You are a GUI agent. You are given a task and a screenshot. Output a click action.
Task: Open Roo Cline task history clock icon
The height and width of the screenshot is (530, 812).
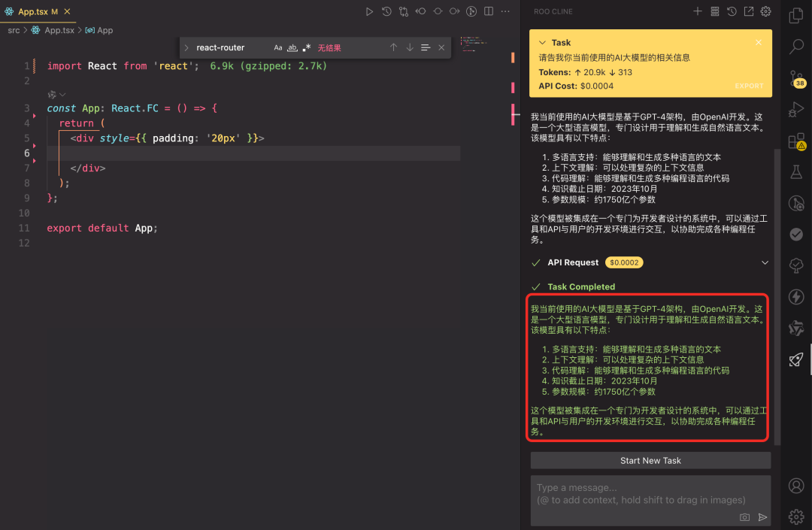(732, 11)
